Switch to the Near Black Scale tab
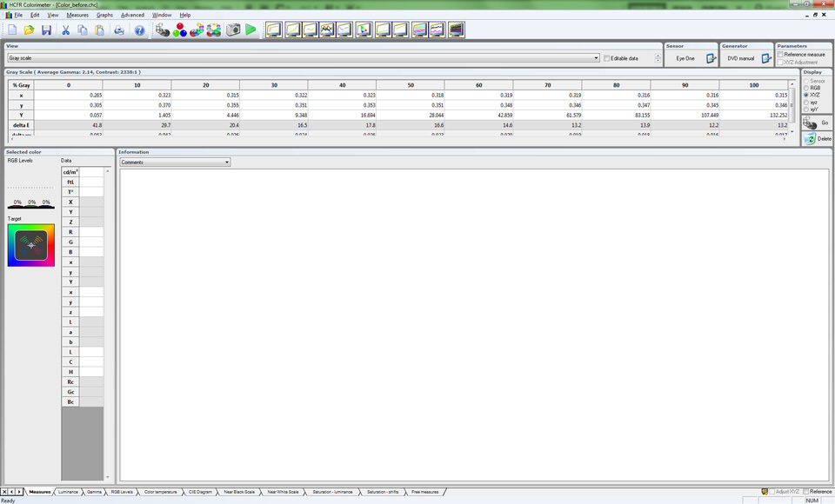The image size is (835, 504). pos(239,492)
